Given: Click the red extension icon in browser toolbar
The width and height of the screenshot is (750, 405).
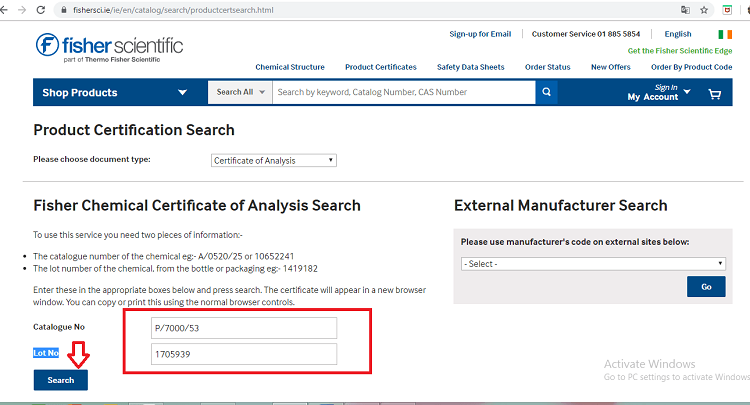Looking at the screenshot, I should (727, 10).
